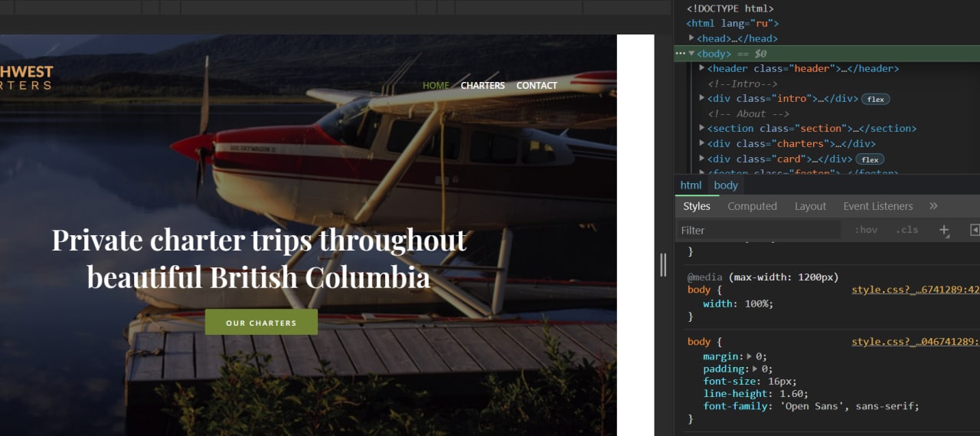The image size is (980, 436).
Task: Open CHARTERS in site navigation
Action: pyautogui.click(x=482, y=85)
